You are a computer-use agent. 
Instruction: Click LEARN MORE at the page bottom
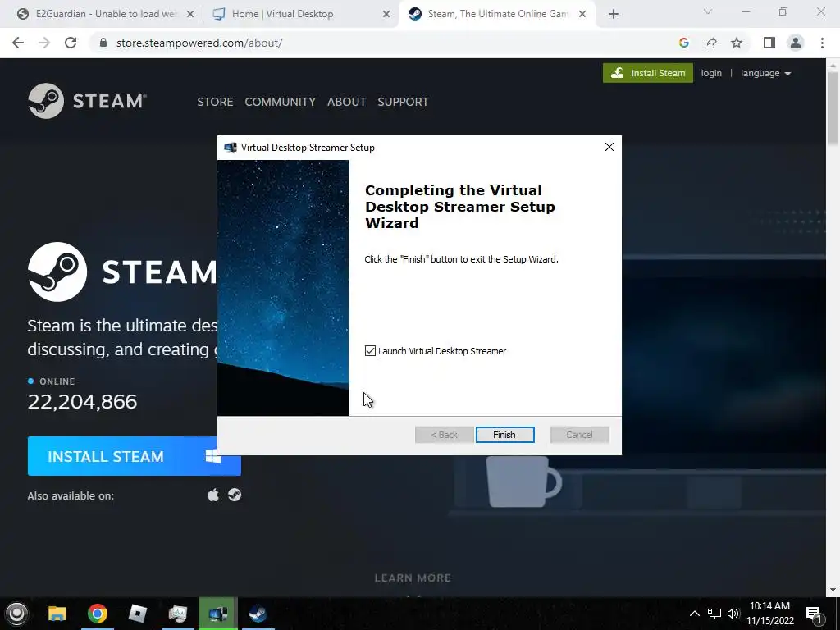pos(413,577)
